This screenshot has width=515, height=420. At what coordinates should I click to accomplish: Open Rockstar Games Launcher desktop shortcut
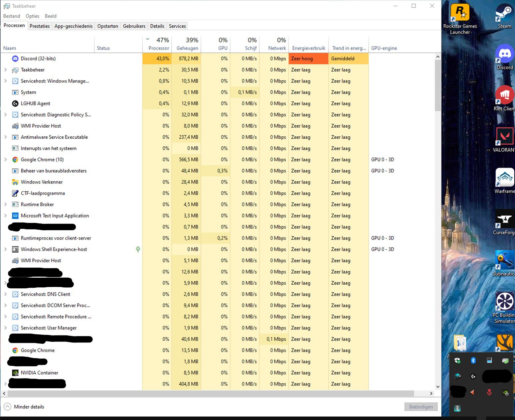click(x=460, y=18)
